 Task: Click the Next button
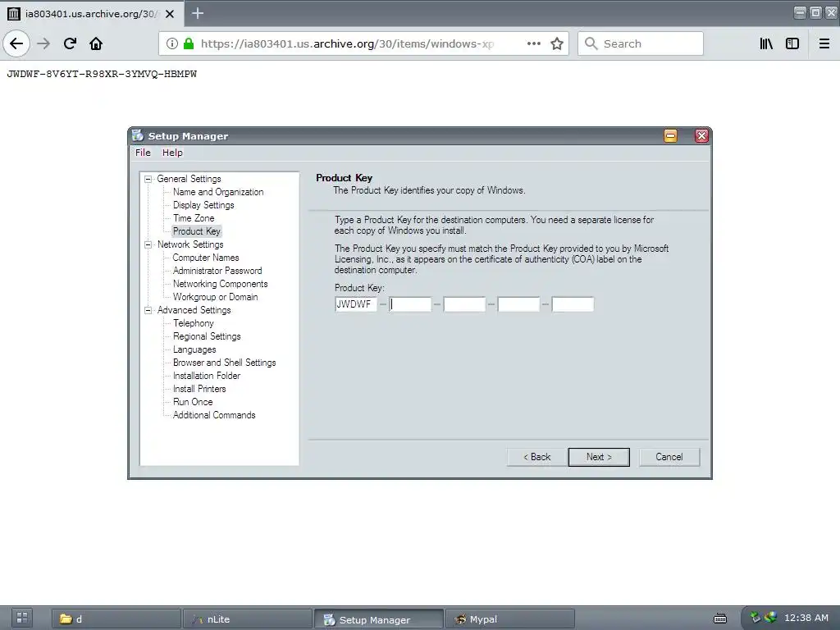pos(598,457)
